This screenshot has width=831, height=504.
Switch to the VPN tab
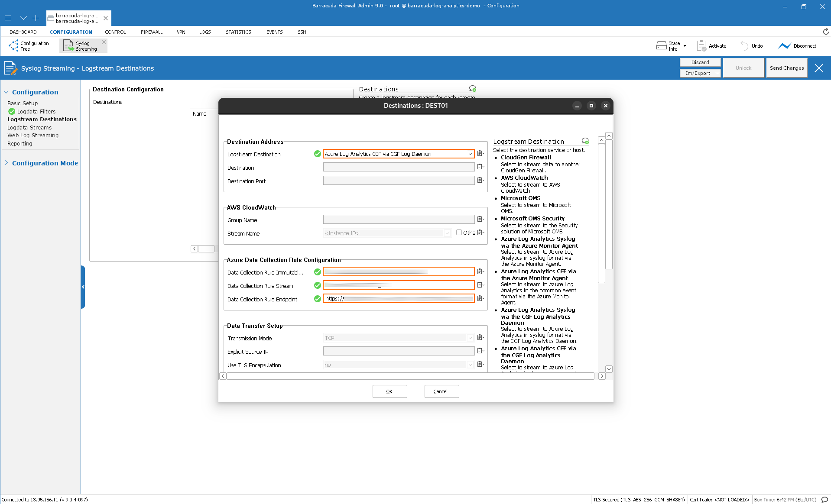coord(181,32)
